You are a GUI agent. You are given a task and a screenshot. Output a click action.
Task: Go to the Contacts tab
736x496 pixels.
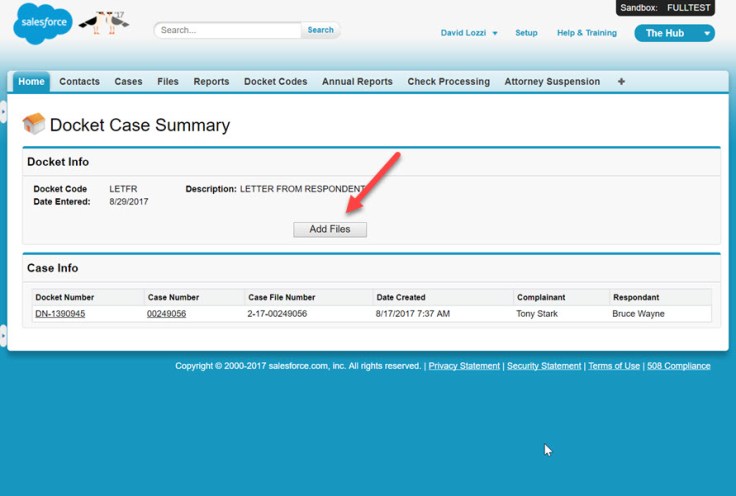pos(79,82)
